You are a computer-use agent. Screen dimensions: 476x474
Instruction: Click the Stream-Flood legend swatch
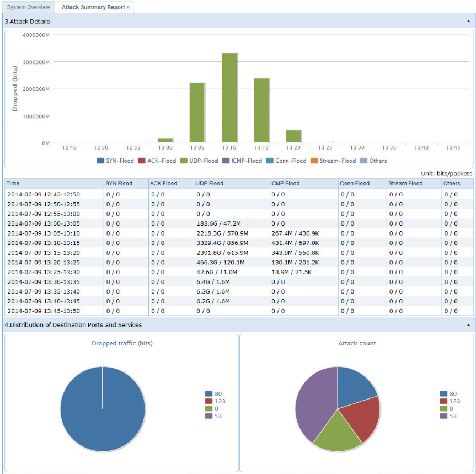point(315,161)
